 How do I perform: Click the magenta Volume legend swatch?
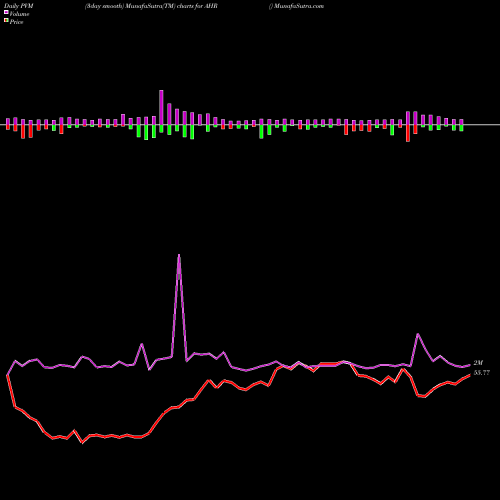click(6, 12)
